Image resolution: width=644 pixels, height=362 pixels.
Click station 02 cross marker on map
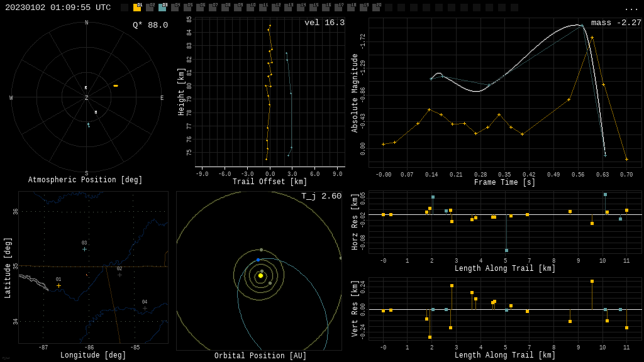(119, 275)
